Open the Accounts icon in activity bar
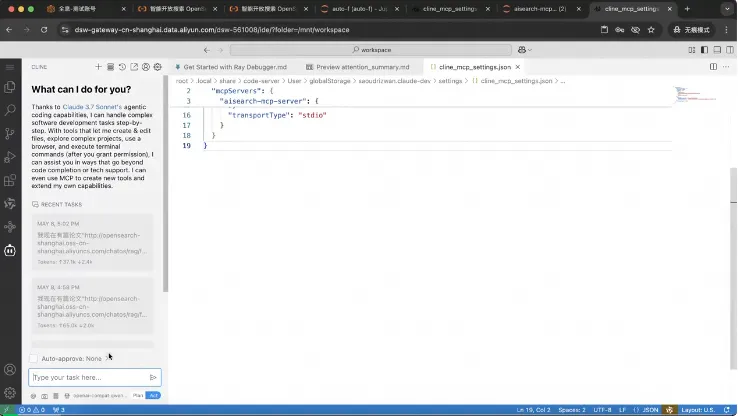 pyautogui.click(x=10, y=370)
